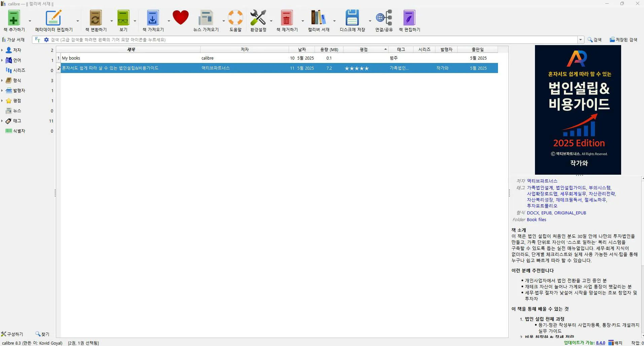644x346 pixels.
Task: Expand the 형식 category in the tag browser
Action: [2, 80]
